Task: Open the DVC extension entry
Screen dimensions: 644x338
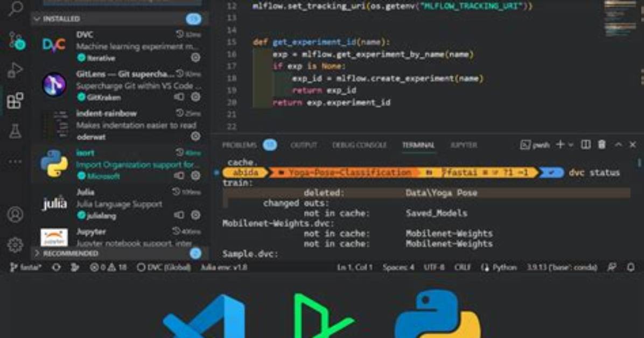Action: coord(120,46)
